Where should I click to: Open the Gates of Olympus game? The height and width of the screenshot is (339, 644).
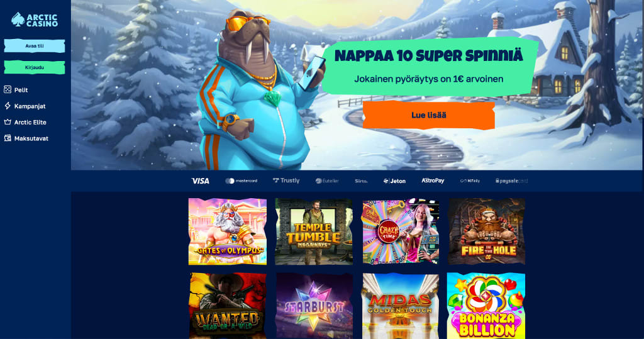(228, 231)
